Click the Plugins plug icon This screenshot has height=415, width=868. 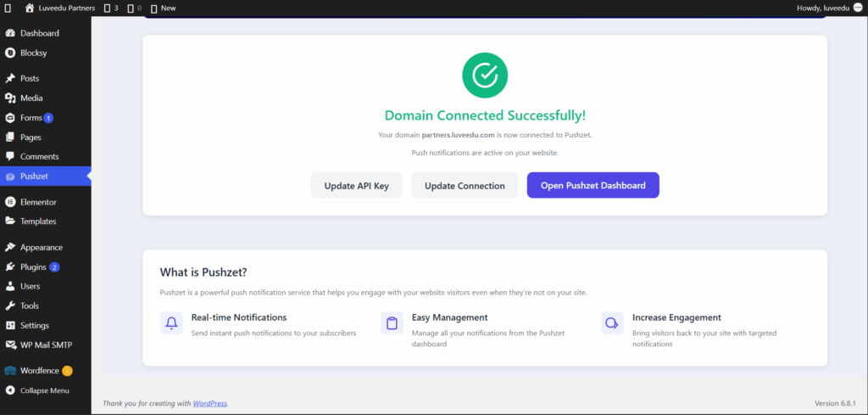tap(10, 267)
